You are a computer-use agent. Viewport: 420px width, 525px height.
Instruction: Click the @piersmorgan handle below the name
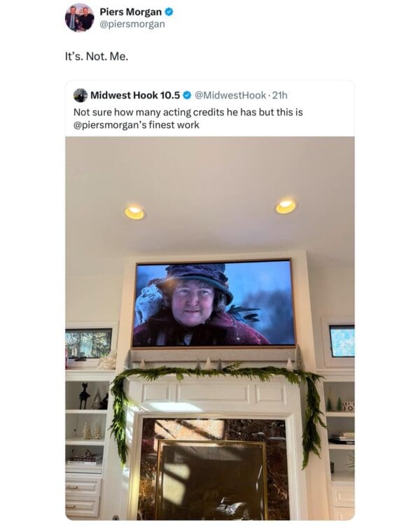[x=132, y=24]
